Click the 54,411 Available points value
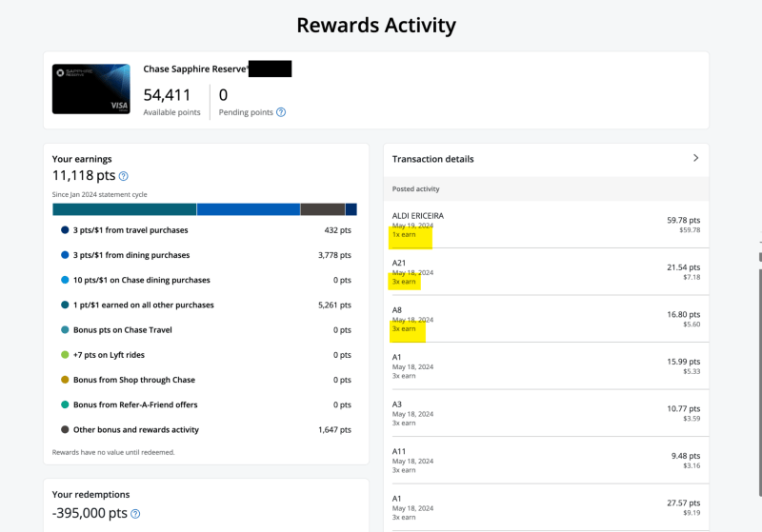This screenshot has width=762, height=532. pyautogui.click(x=167, y=95)
